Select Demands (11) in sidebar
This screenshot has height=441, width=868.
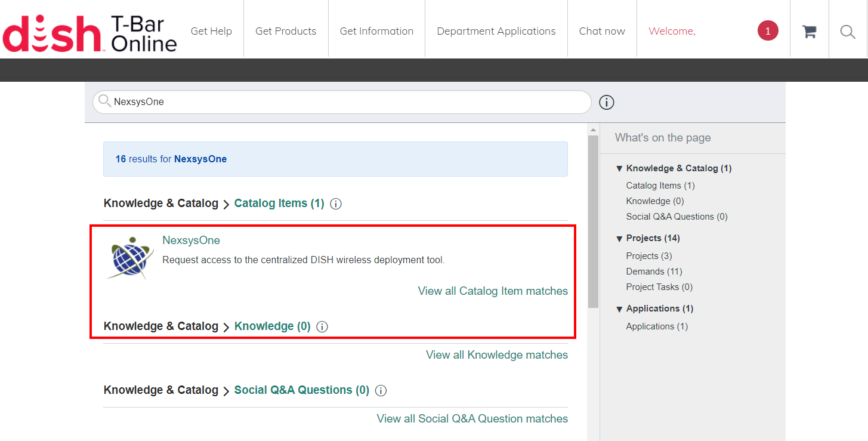coord(653,272)
